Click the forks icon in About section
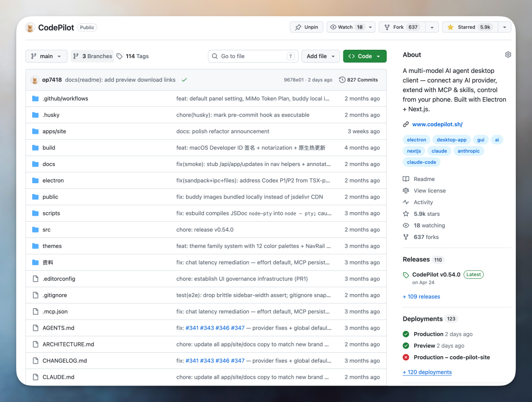The width and height of the screenshot is (532, 402). click(x=406, y=237)
